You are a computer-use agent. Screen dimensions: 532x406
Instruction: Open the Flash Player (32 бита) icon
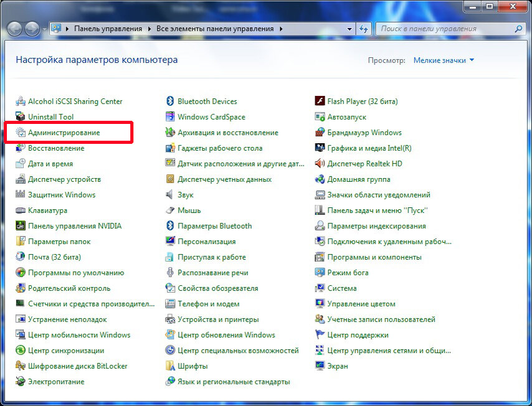pos(320,101)
